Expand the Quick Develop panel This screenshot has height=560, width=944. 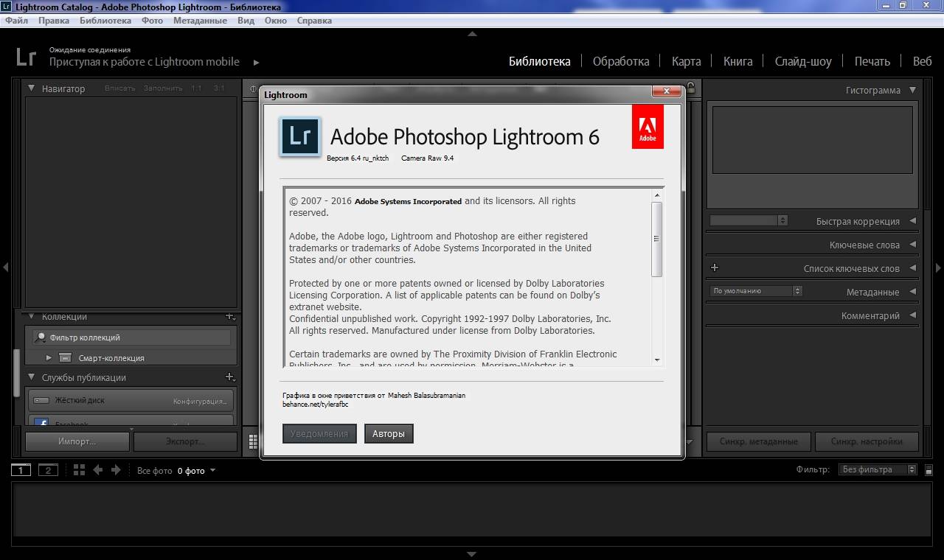[x=912, y=221]
